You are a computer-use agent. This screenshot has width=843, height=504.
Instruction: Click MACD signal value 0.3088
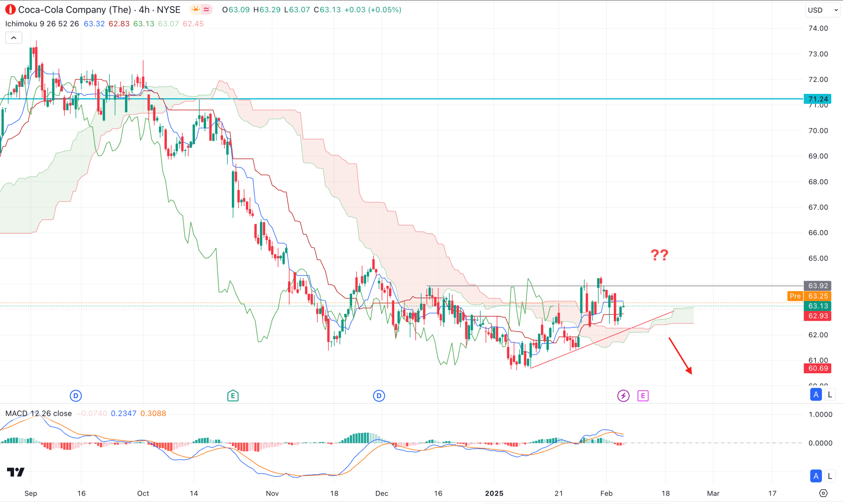pos(153,413)
